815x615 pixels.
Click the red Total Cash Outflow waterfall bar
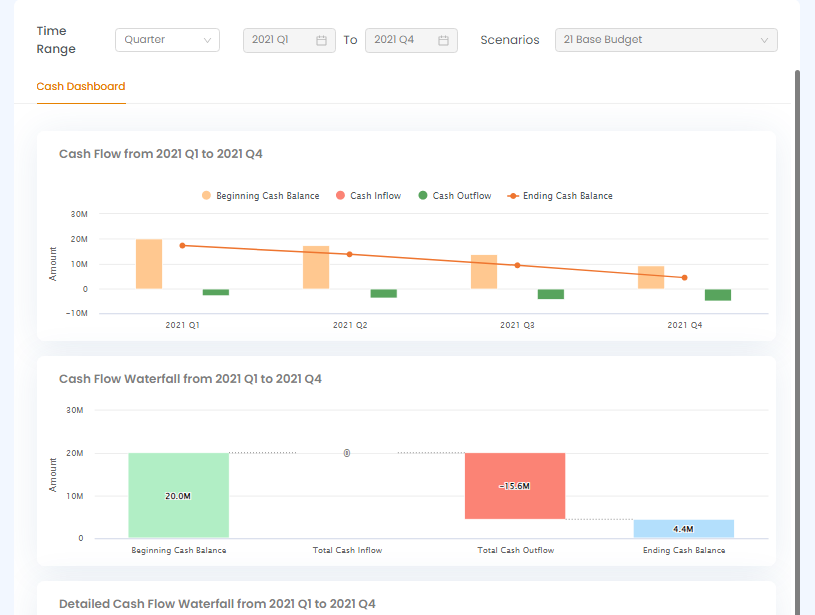pos(515,486)
